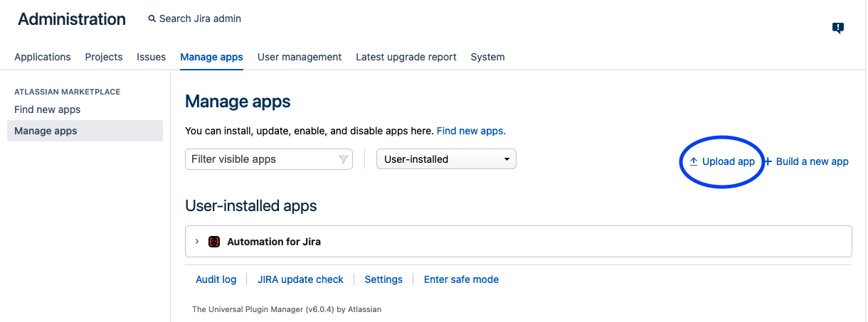The height and width of the screenshot is (322, 868).
Task: Click the Automation for Jira app name
Action: 274,242
